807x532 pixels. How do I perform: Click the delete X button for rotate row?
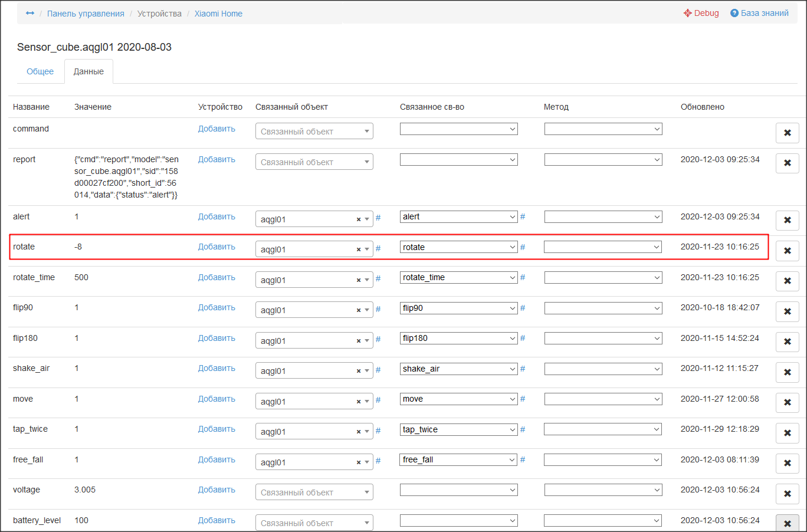tap(787, 251)
